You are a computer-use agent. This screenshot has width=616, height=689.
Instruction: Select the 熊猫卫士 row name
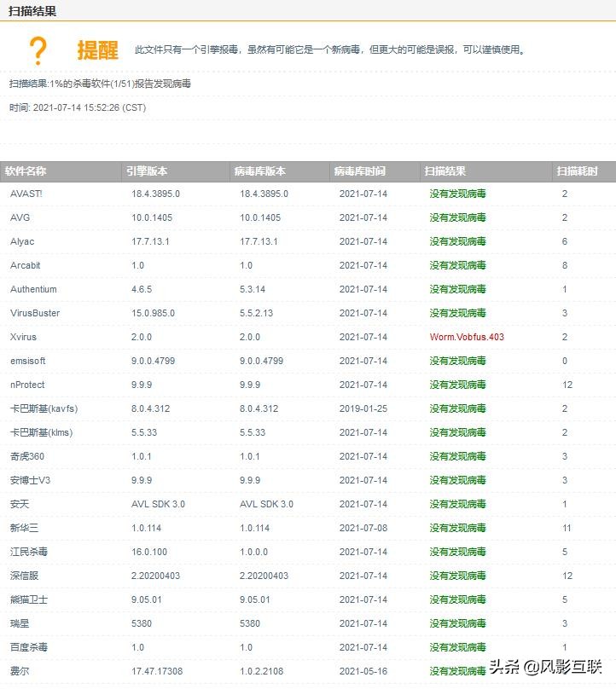tap(28, 599)
